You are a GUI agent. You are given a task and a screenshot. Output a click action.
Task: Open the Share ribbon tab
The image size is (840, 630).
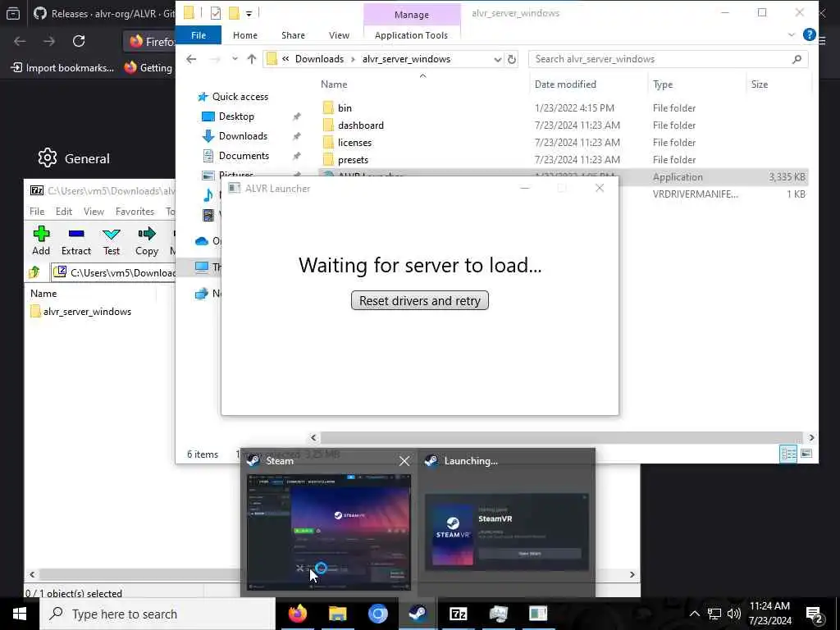[293, 35]
